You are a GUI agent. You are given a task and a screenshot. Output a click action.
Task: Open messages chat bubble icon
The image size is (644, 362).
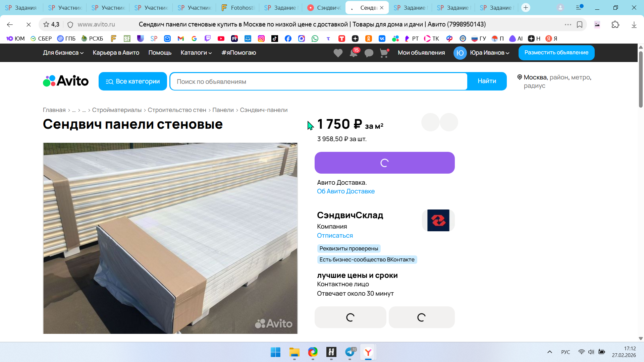(369, 53)
